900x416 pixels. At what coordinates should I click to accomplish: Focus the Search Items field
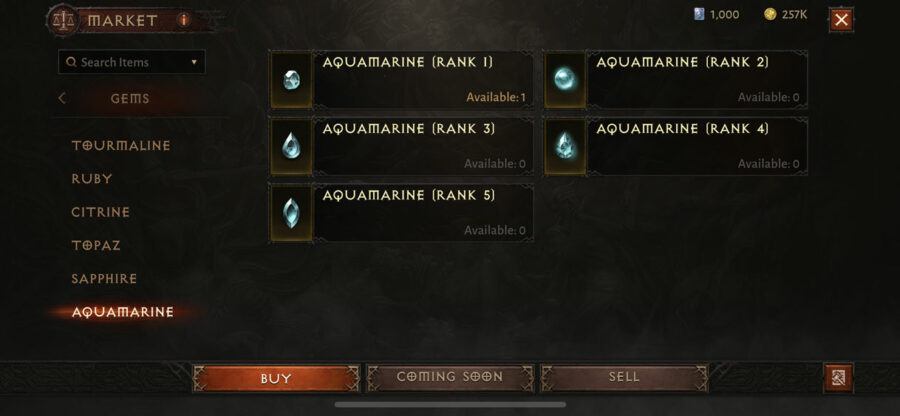tap(131, 62)
